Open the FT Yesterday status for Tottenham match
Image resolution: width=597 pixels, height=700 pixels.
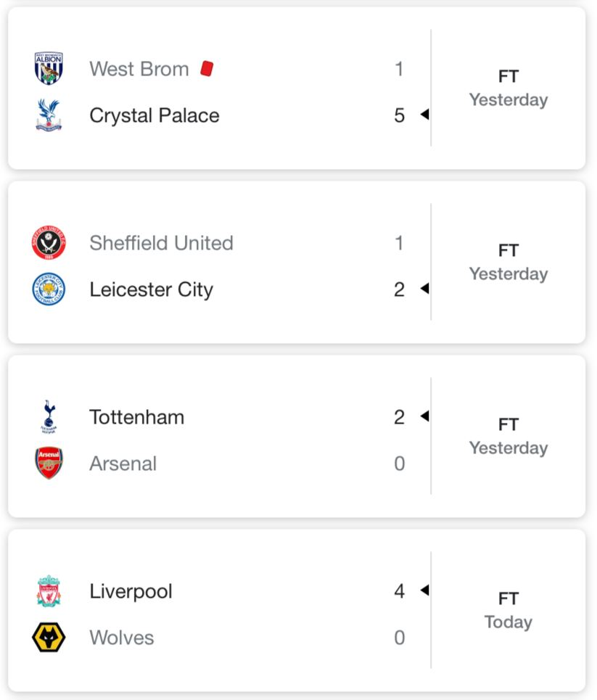tap(509, 436)
